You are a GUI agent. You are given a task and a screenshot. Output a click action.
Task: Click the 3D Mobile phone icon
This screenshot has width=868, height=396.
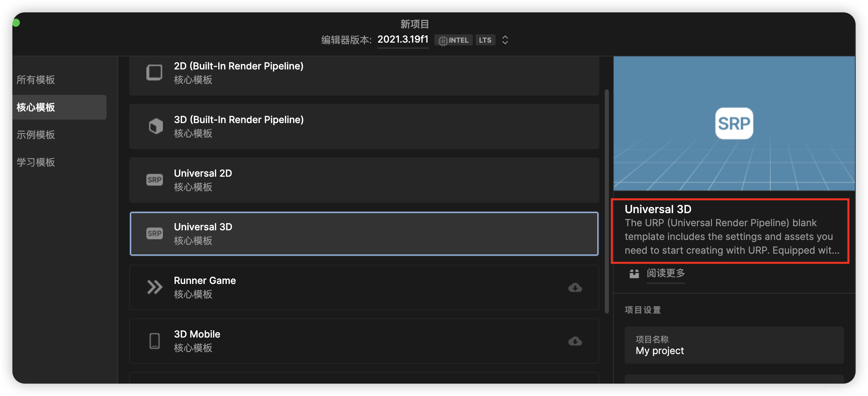click(x=155, y=341)
